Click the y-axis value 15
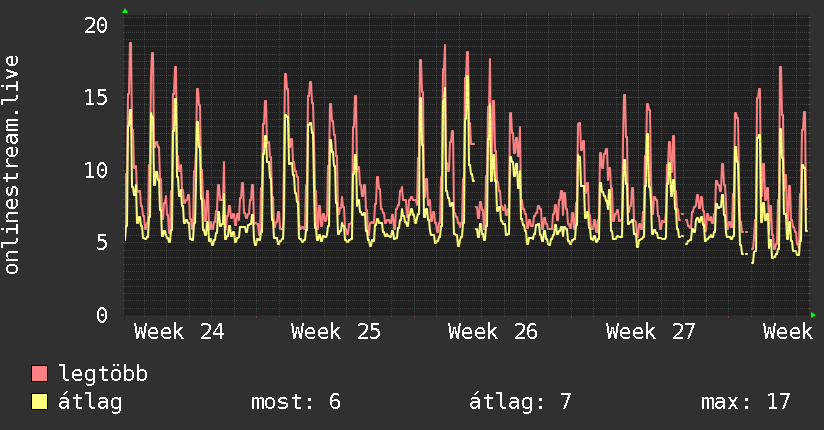The height and width of the screenshot is (430, 824). pyautogui.click(x=96, y=97)
